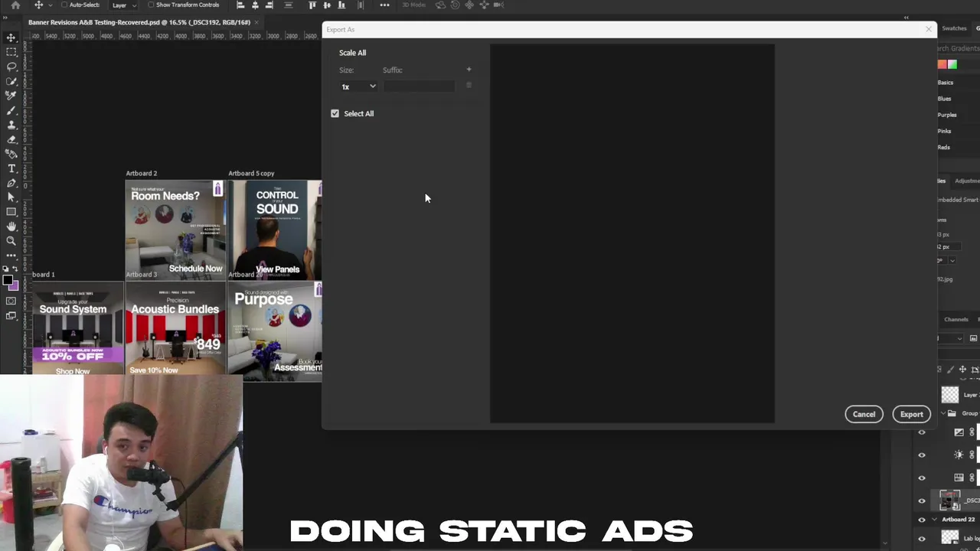Open options bar three-dots overflow menu
The height and width of the screenshot is (551, 980).
(384, 5)
